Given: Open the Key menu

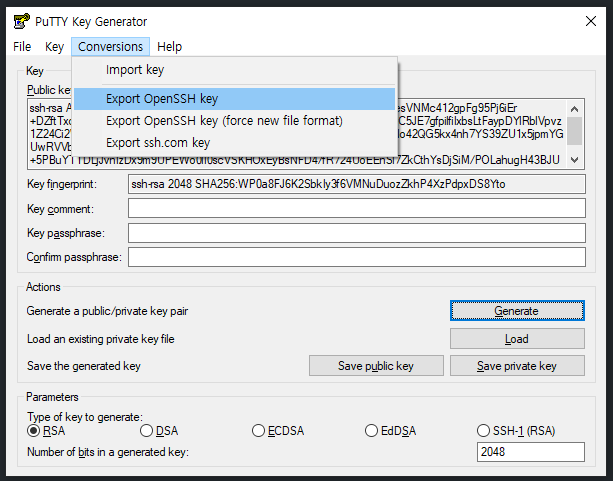Looking at the screenshot, I should (54, 47).
